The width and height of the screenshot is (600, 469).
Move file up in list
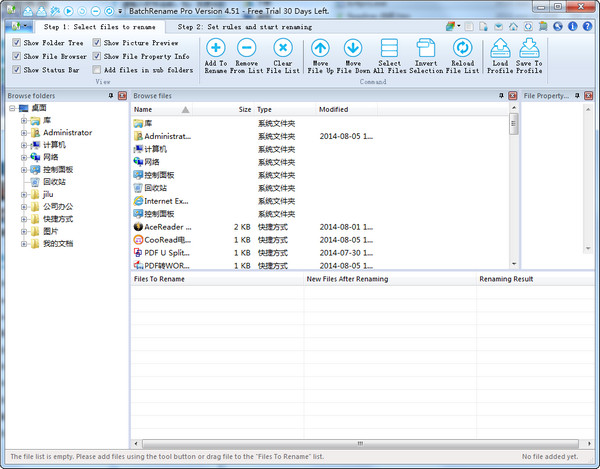320,48
